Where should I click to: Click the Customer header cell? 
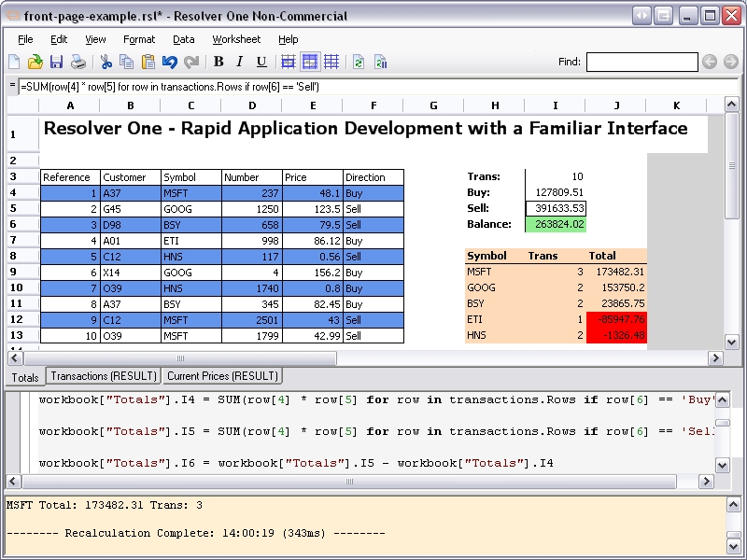click(x=131, y=177)
